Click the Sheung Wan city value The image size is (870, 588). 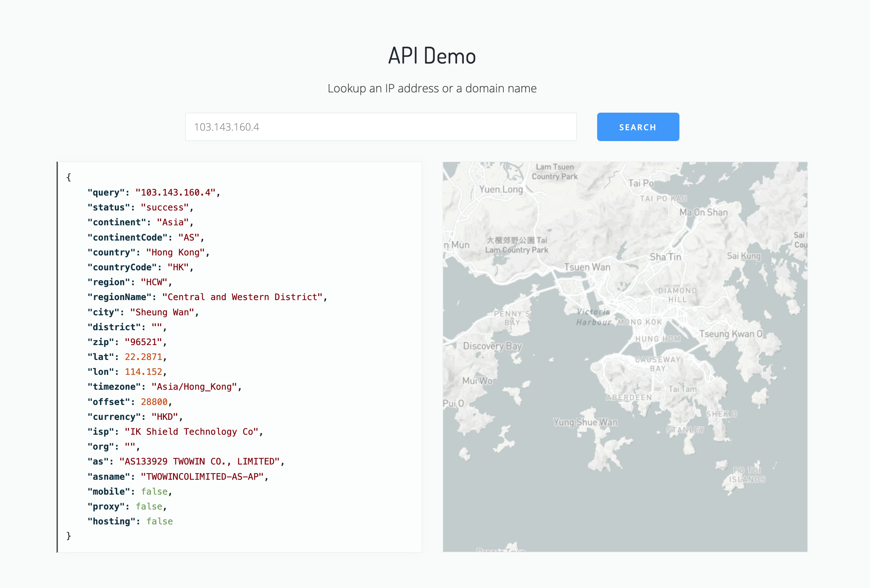[162, 312]
